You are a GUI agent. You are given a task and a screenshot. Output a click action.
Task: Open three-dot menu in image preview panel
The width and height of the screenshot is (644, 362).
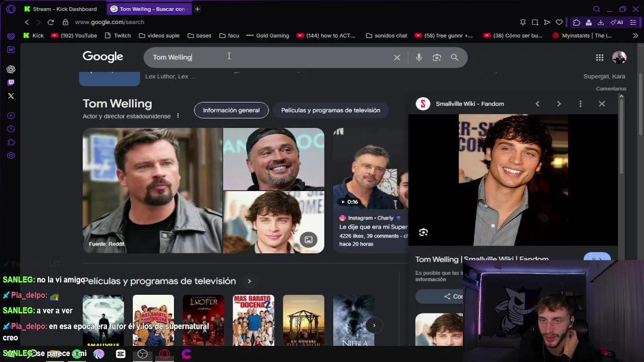click(580, 104)
